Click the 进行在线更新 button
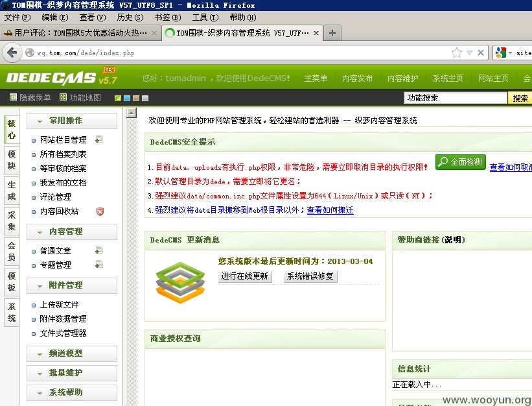 coord(245,276)
